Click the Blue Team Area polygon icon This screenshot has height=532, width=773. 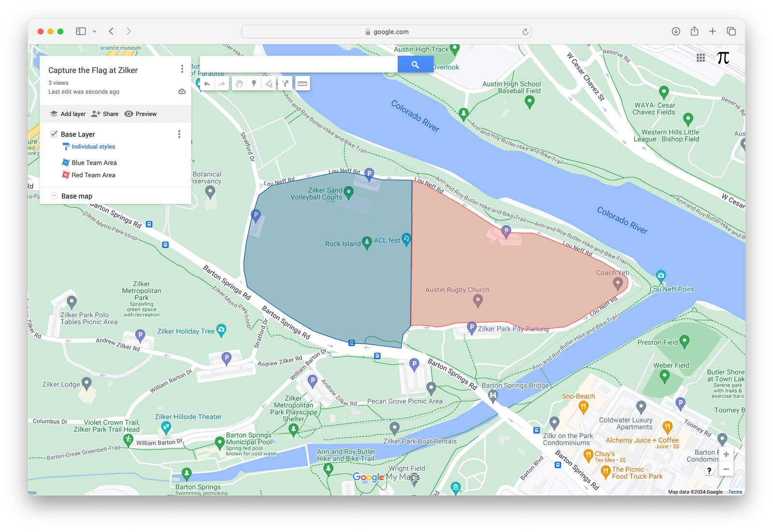tap(66, 163)
